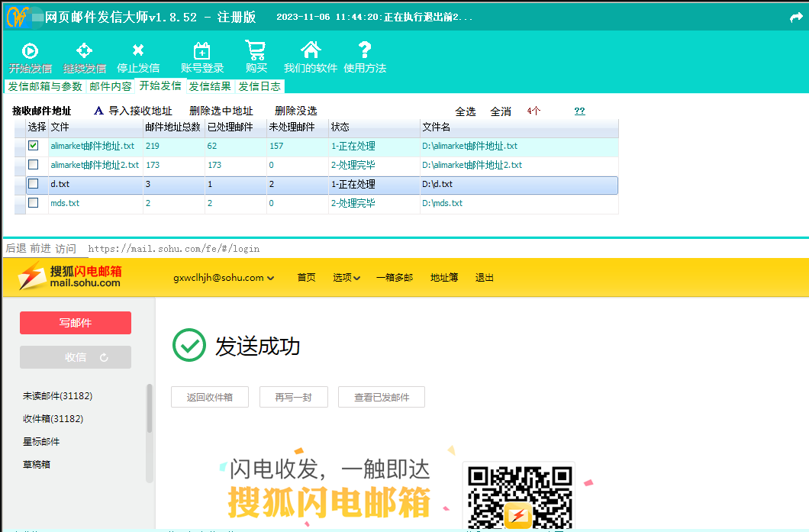Image resolution: width=809 pixels, height=532 pixels.
Task: Check the d.txt row checkbox
Action: pos(34,184)
